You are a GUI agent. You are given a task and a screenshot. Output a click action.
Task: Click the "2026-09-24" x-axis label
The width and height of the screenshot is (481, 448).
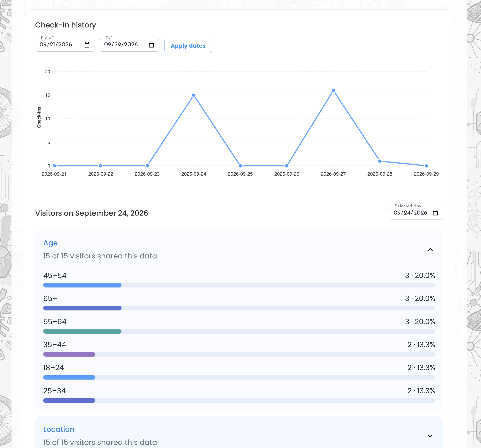194,174
